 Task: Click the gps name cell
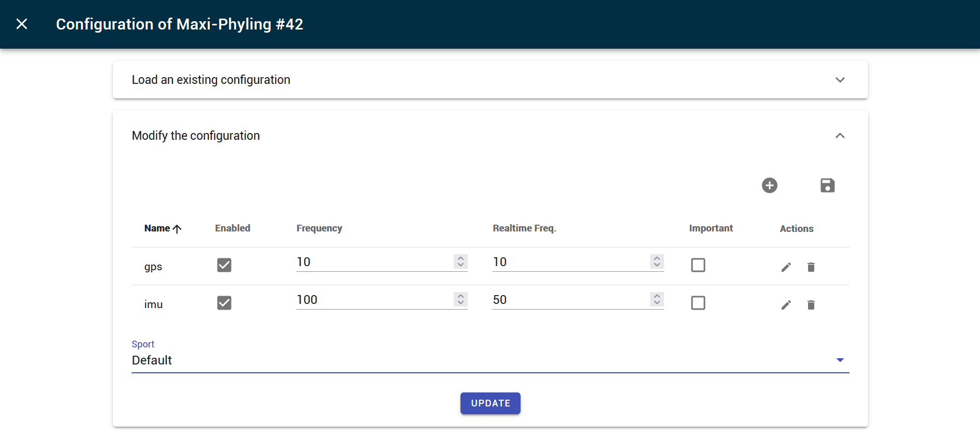click(x=153, y=267)
